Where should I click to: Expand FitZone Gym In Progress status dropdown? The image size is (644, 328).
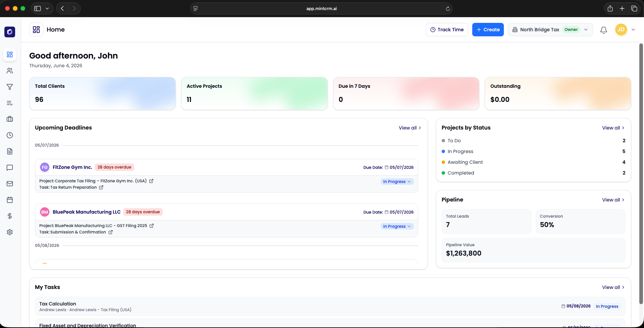pos(397,182)
